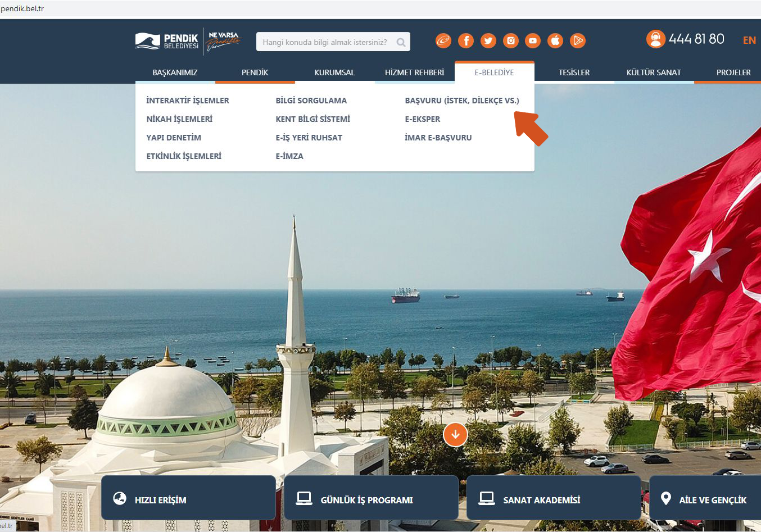This screenshot has height=532, width=761.
Task: Click the HIZLI ERİŞİM globe icon
Action: pyautogui.click(x=120, y=497)
